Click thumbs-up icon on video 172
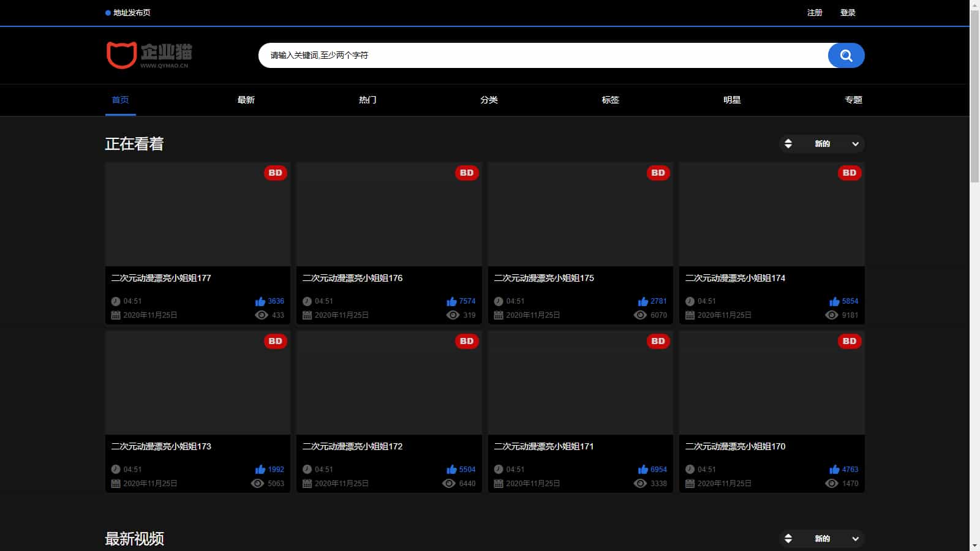This screenshot has width=980, height=551. pyautogui.click(x=451, y=470)
